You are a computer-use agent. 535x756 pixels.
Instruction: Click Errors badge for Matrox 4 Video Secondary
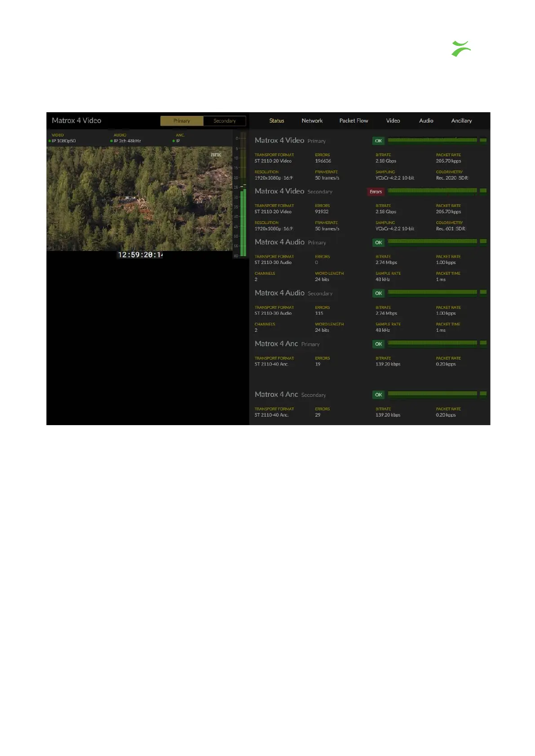376,192
